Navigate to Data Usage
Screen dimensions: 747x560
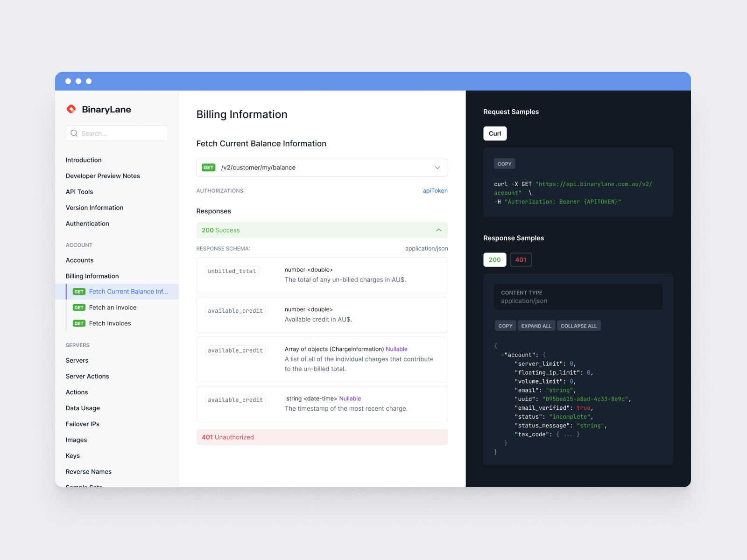(x=83, y=408)
